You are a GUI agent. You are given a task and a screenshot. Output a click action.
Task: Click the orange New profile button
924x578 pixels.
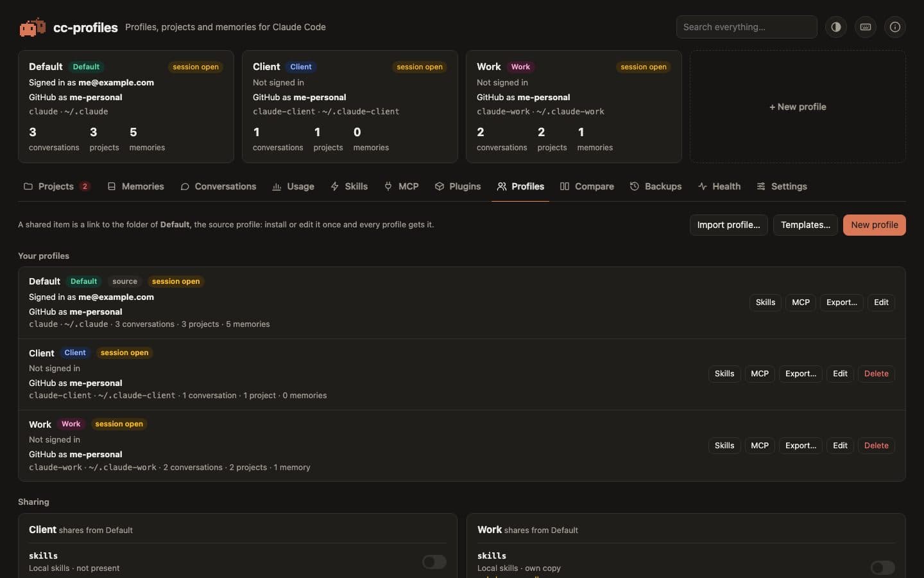pyautogui.click(x=875, y=225)
